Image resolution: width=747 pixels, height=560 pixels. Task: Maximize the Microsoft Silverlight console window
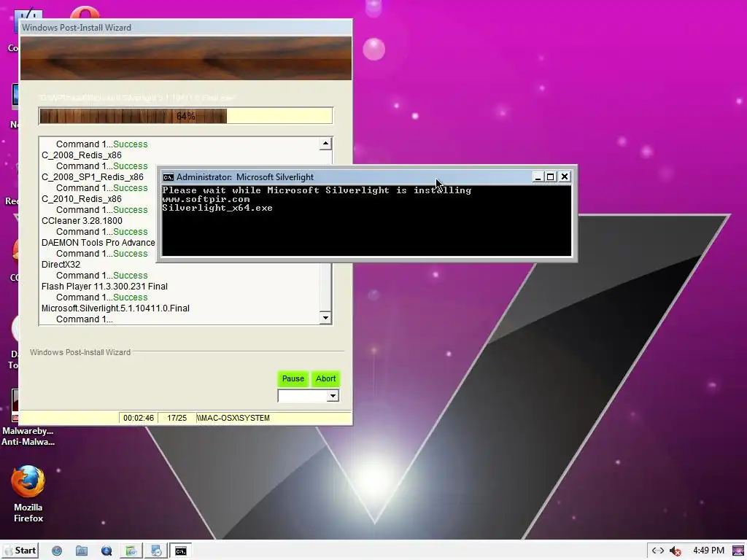pyautogui.click(x=550, y=176)
